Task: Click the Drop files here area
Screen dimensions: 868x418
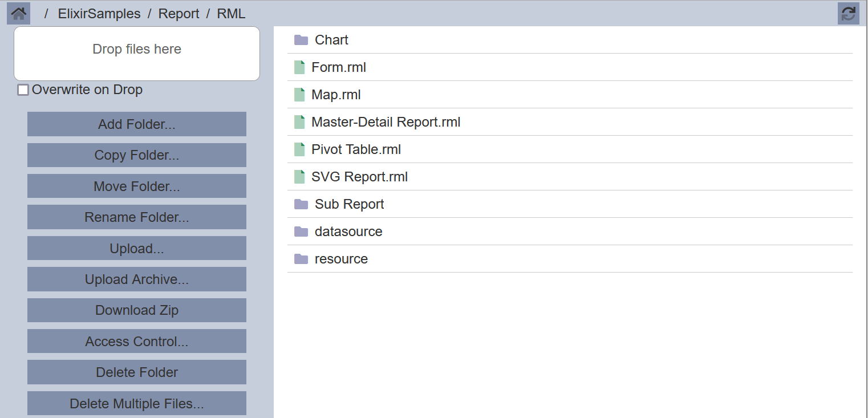Action: click(137, 54)
